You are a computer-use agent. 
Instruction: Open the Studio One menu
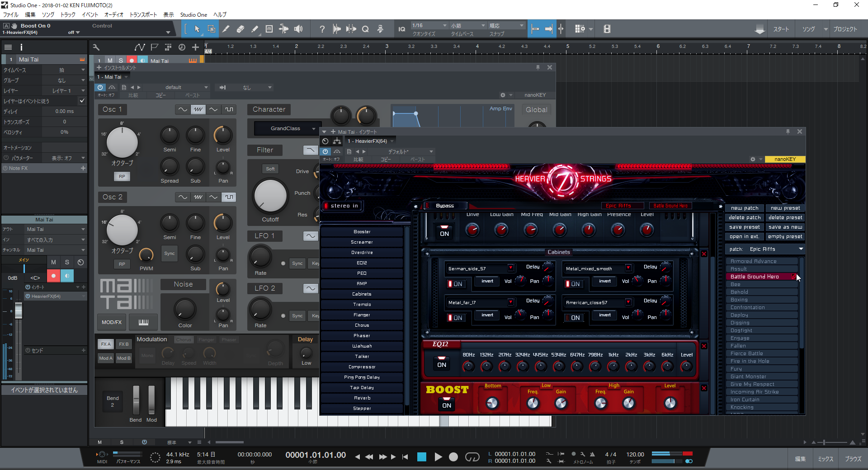click(x=193, y=14)
